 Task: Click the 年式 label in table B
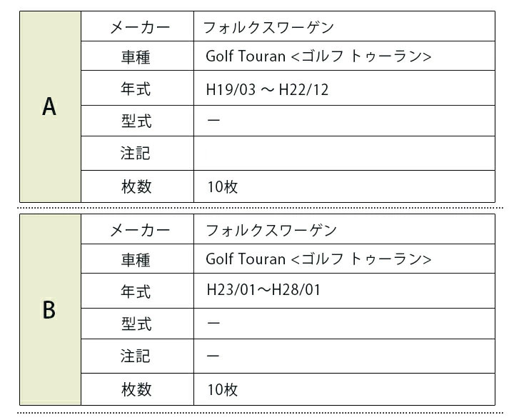point(136,291)
